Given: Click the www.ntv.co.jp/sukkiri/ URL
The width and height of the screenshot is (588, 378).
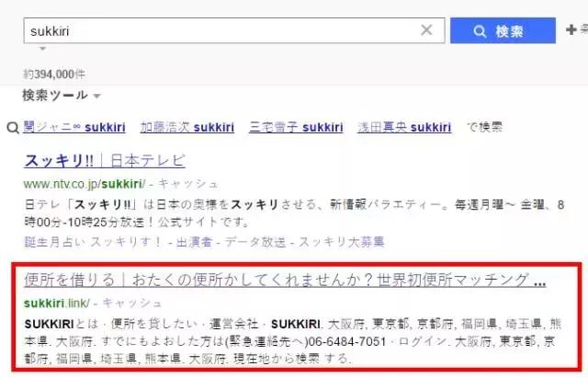Looking at the screenshot, I should [x=85, y=184].
